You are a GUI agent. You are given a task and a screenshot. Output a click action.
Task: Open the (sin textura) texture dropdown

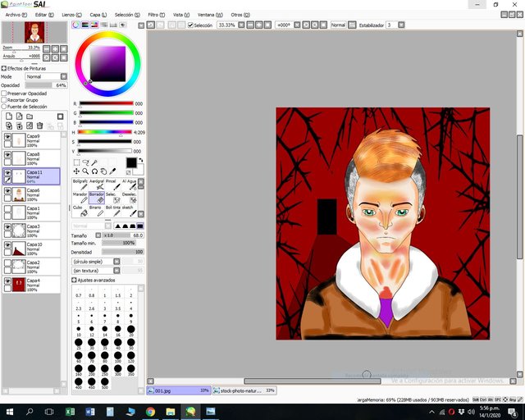116,270
